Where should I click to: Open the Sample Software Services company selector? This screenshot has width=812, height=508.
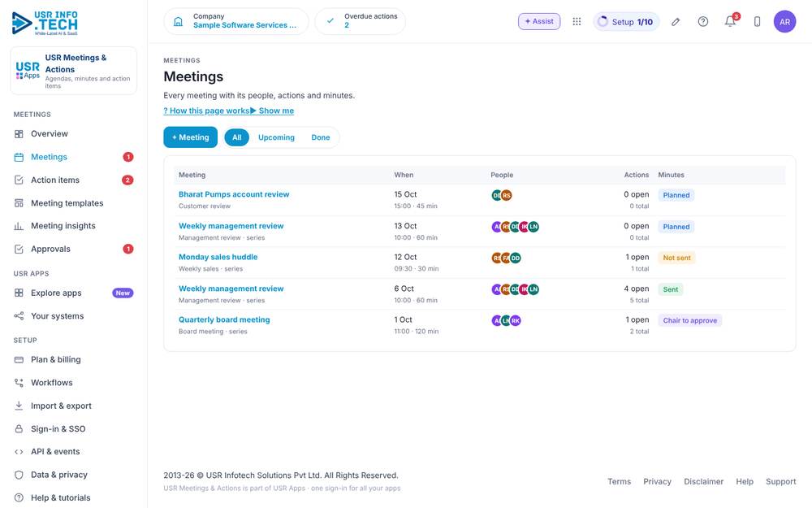pos(236,21)
